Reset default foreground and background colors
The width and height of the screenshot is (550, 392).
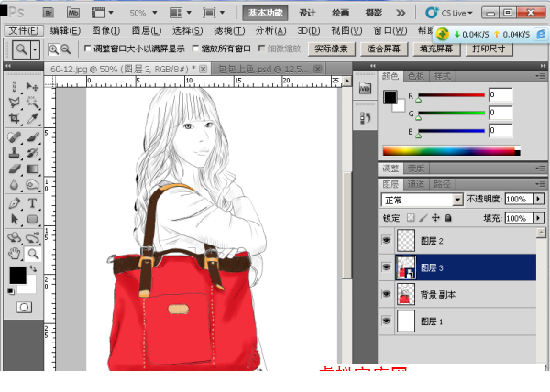coord(10,290)
